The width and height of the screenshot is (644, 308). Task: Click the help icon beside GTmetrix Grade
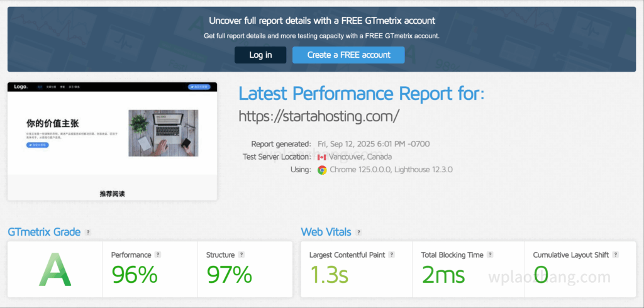88,233
